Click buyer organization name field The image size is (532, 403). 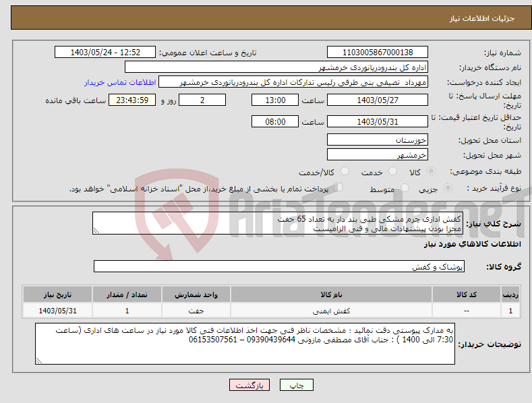point(276,67)
